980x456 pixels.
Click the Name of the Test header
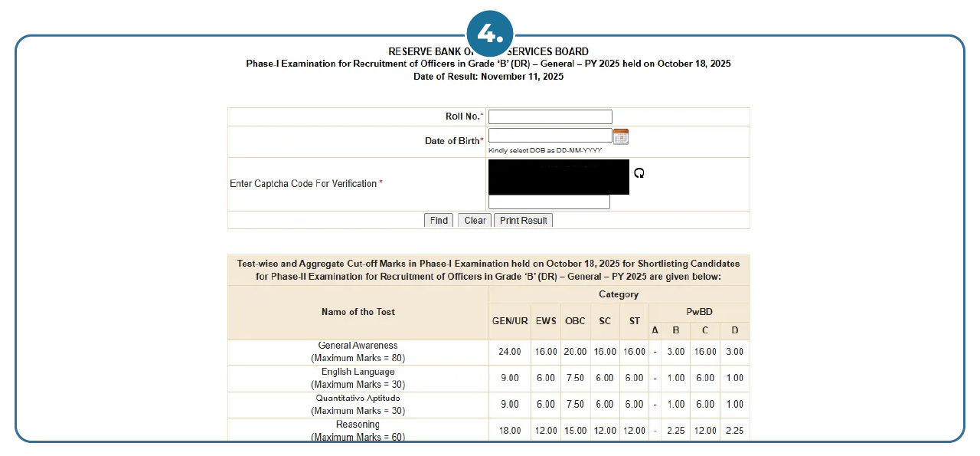click(x=358, y=312)
